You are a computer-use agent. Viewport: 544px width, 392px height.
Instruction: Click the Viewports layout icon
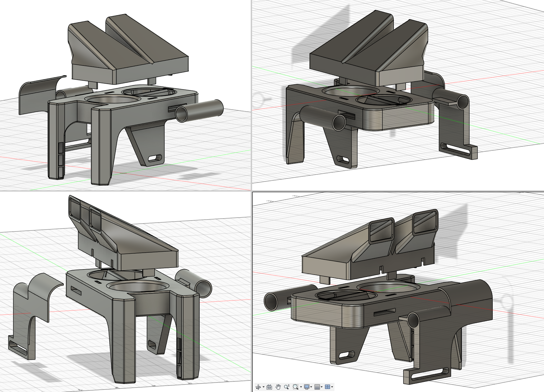click(x=328, y=387)
